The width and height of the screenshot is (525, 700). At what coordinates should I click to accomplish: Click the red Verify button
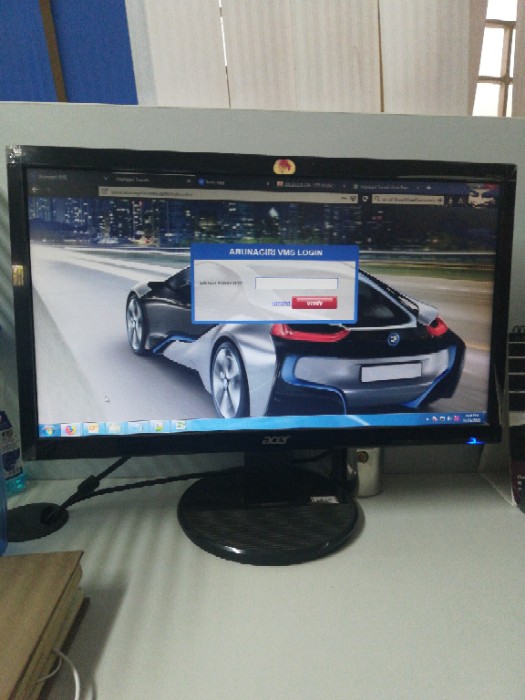click(x=314, y=303)
